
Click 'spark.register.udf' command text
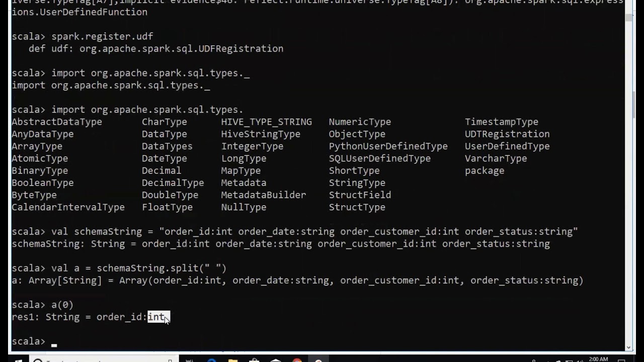click(102, 37)
